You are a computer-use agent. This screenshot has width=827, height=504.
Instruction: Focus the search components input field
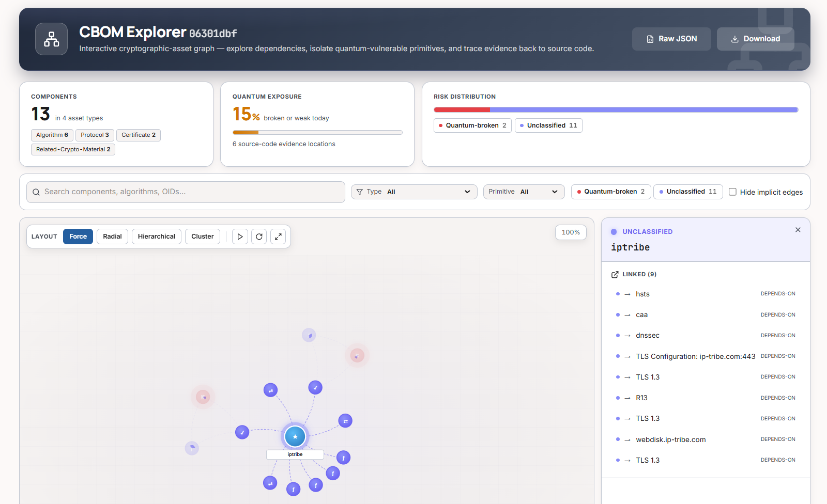[x=186, y=192]
